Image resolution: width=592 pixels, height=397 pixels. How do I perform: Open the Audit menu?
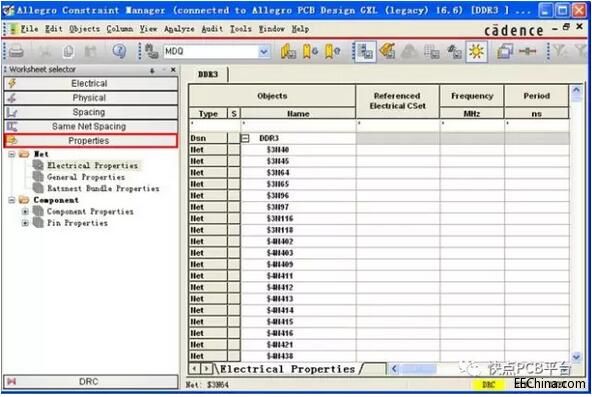[x=212, y=29]
